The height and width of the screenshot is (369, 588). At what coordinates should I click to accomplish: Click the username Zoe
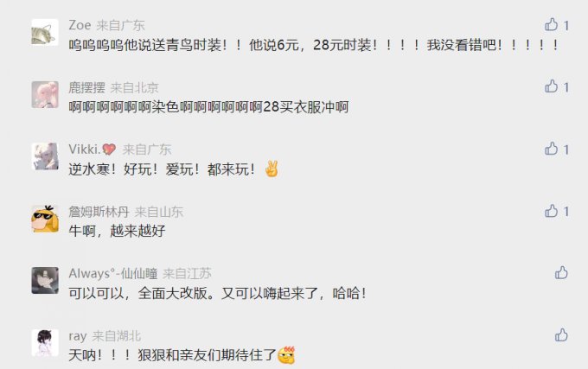[x=80, y=25]
